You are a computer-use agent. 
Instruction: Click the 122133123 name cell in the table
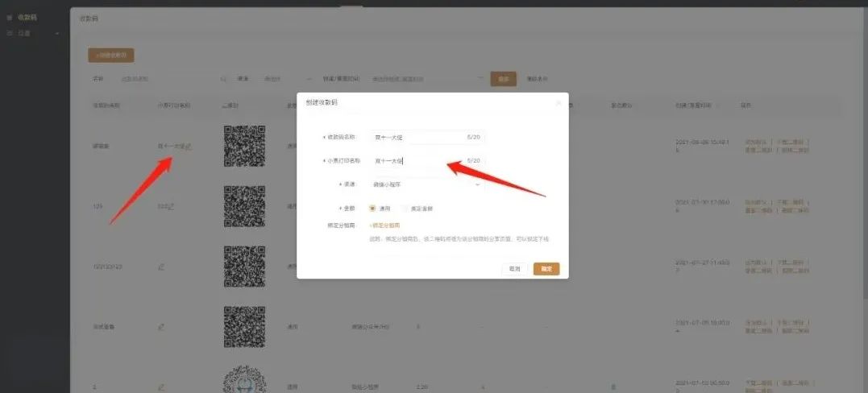pos(107,267)
